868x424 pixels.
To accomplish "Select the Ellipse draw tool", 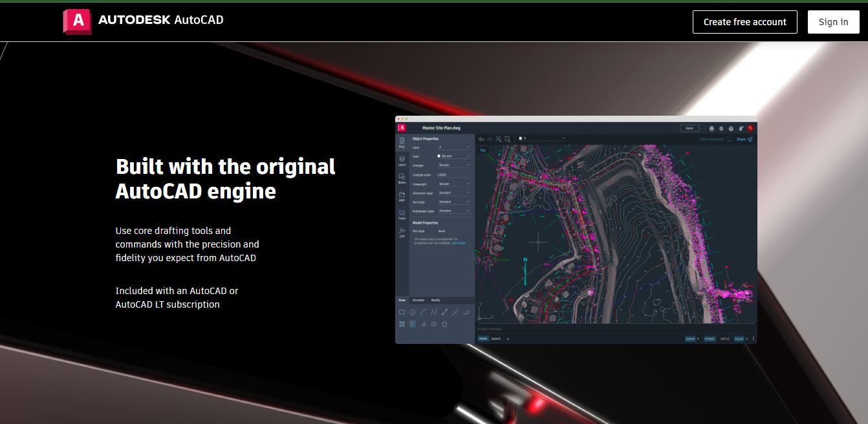I will (434, 324).
